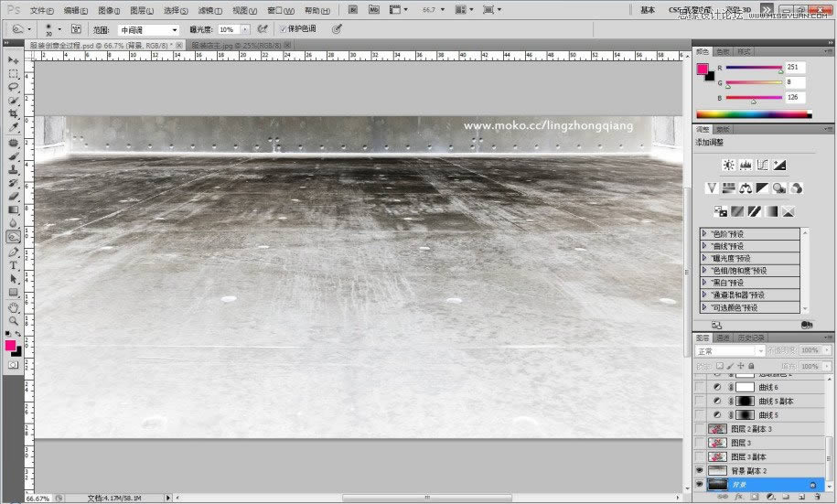Select the Move tool
The width and height of the screenshot is (837, 504).
14,59
